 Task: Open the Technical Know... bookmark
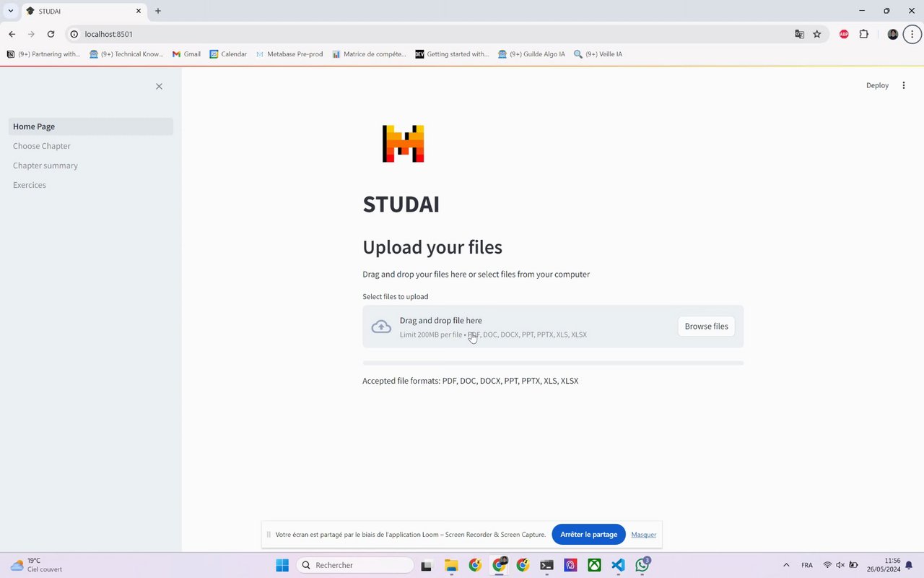point(126,54)
